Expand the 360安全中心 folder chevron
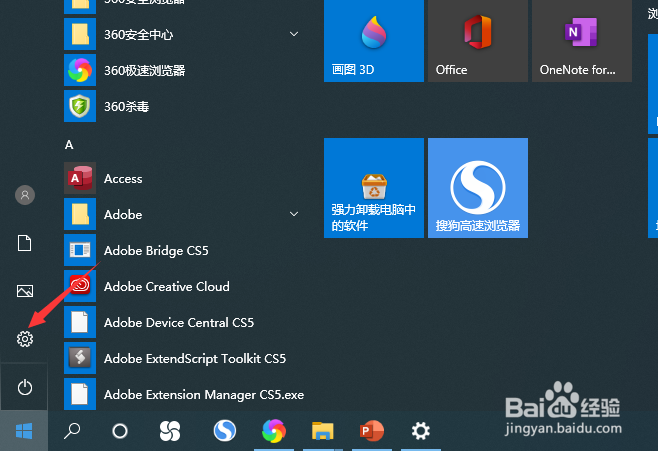Screen dimensions: 658x451 tap(294, 34)
